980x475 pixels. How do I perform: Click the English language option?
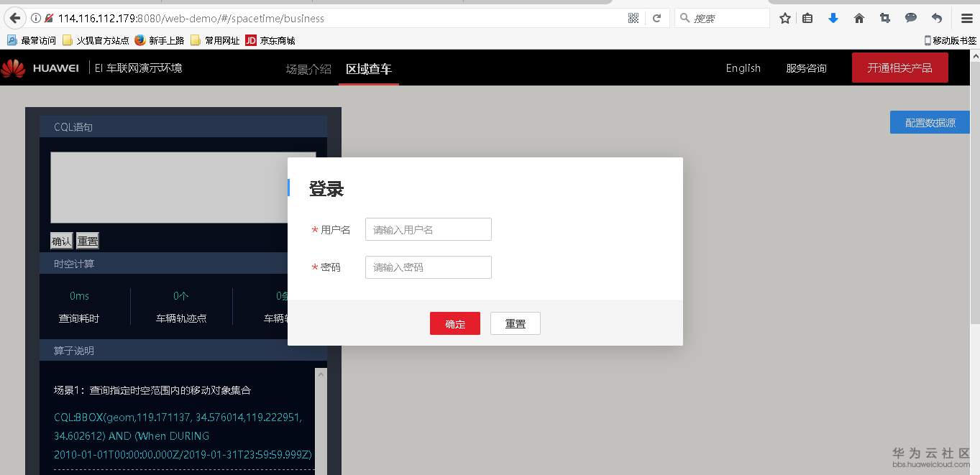743,68
